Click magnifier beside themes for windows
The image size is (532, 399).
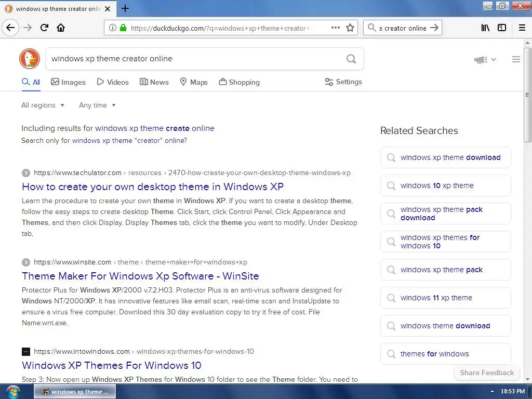point(391,354)
